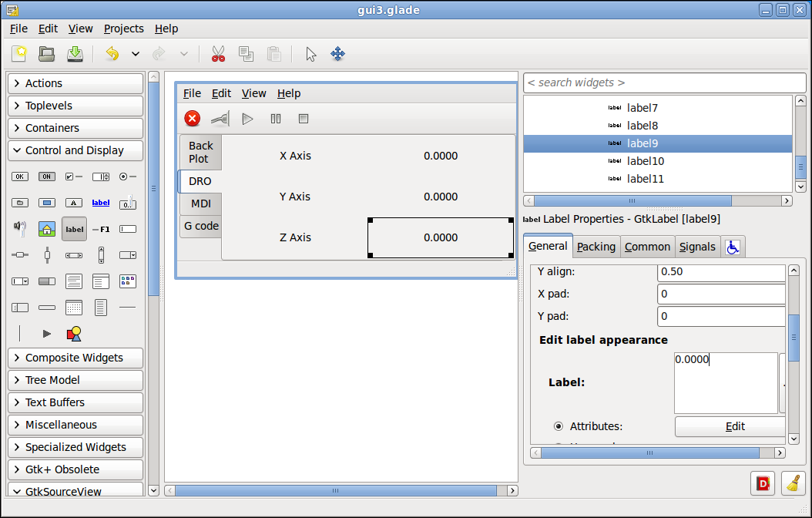Pick the File Chooser Button widget
Image resolution: width=812 pixels, height=518 pixels.
point(20,203)
